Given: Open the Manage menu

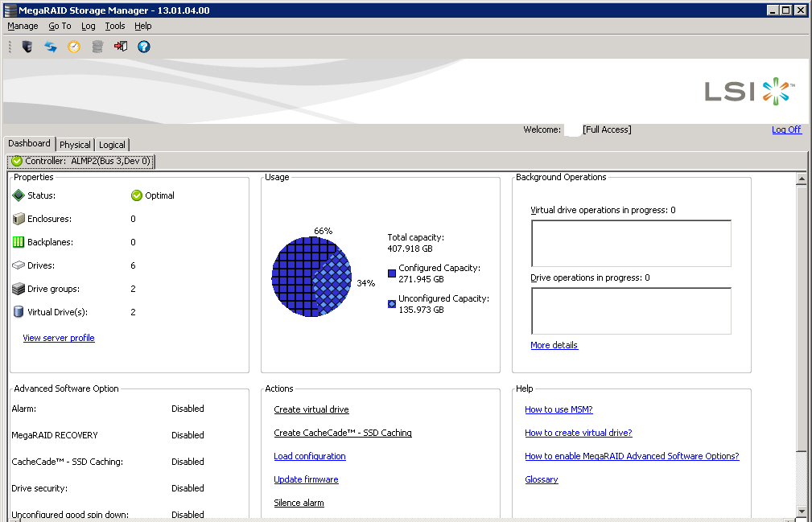Looking at the screenshot, I should tap(23, 26).
